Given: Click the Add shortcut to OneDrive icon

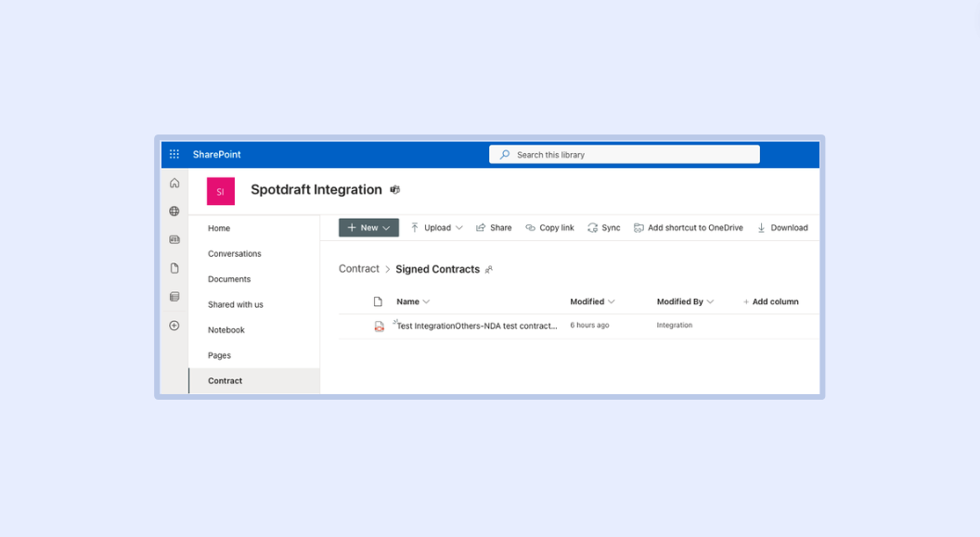Looking at the screenshot, I should point(638,227).
